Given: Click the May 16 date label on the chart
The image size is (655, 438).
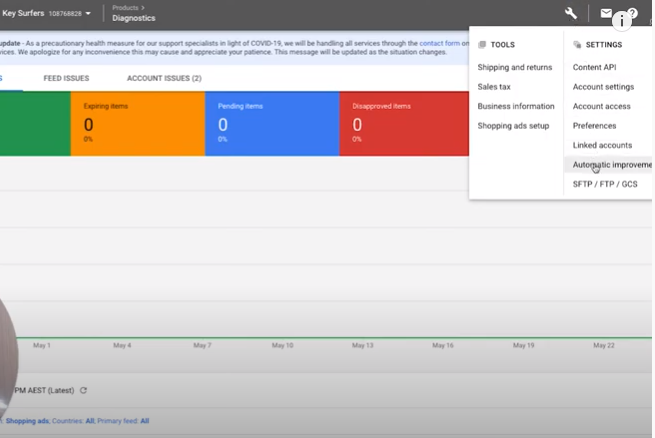Looking at the screenshot, I should coord(443,345).
